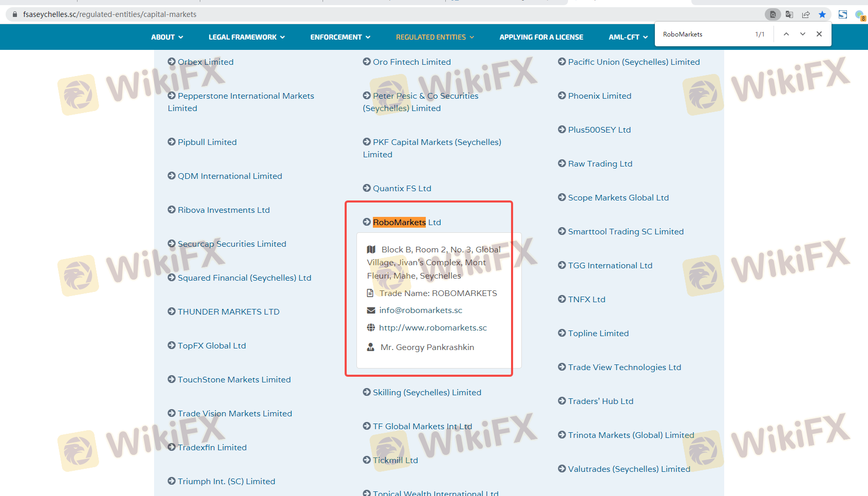The width and height of the screenshot is (868, 496).
Task: Click the site lock icon in address bar
Action: 14,14
